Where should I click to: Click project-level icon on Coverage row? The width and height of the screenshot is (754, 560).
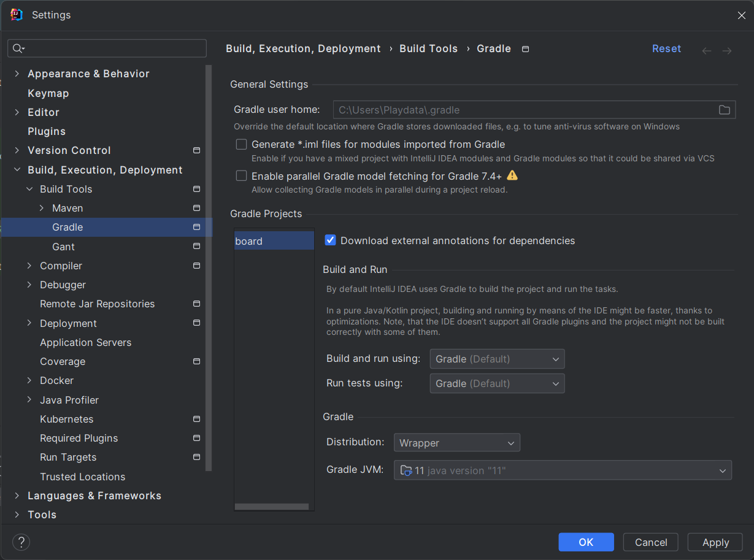click(196, 361)
